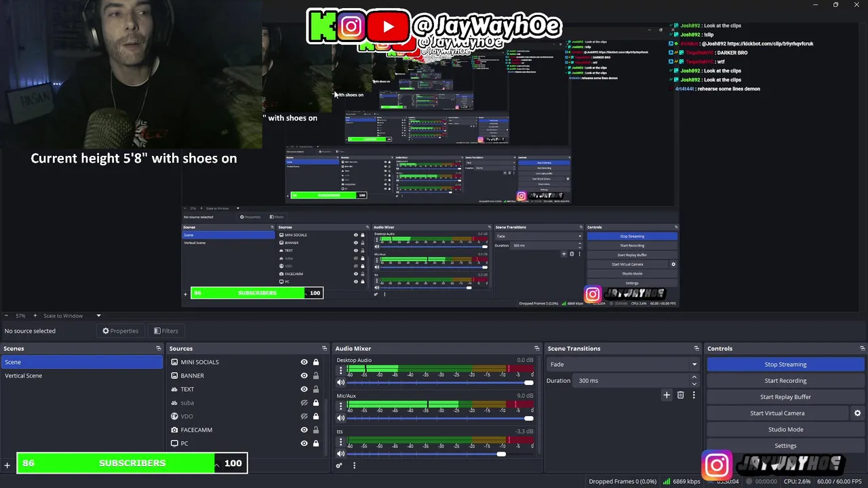The image size is (868, 488).
Task: Zoom in the preview with plus icon
Action: 35,315
